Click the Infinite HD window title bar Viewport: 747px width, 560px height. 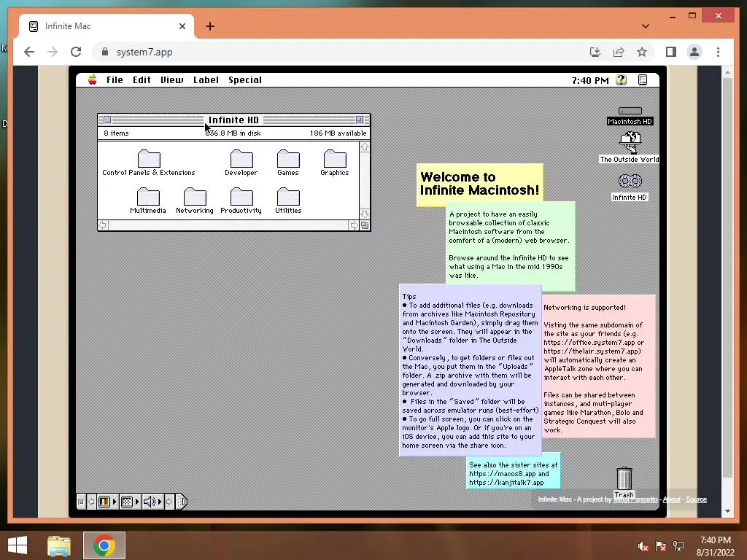234,120
